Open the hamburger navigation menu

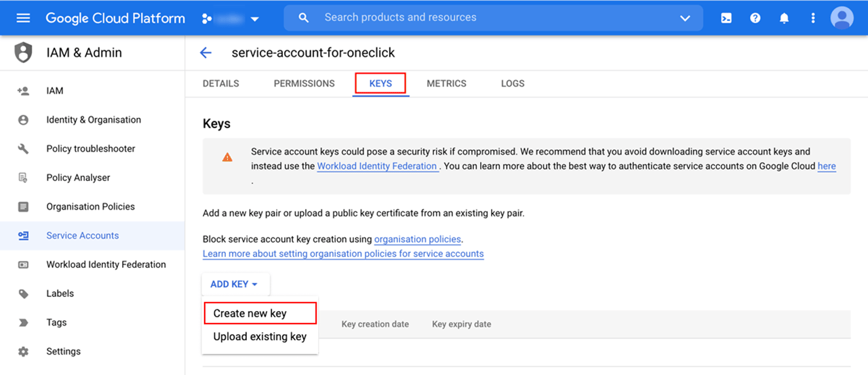(23, 18)
